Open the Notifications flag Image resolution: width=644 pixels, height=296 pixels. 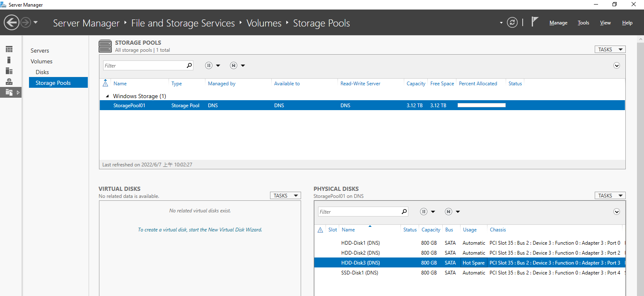pos(535,22)
